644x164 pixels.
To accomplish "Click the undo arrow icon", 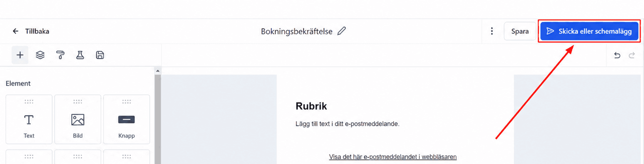I will click(x=617, y=55).
